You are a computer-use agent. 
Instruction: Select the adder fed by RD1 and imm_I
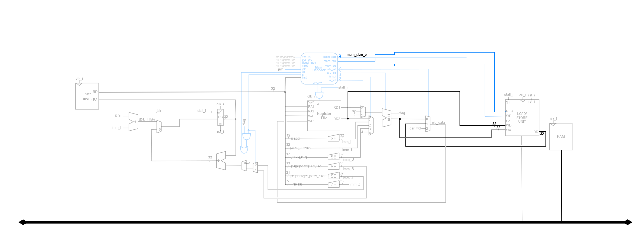133,122
